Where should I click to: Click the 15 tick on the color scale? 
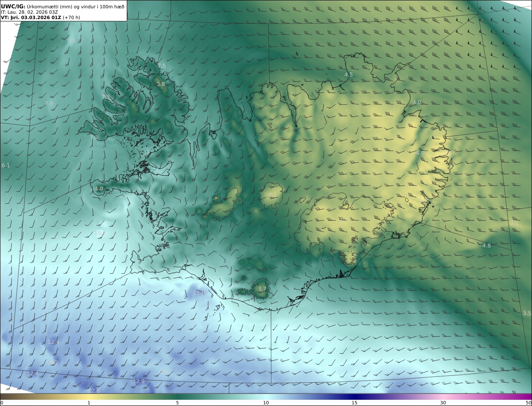click(355, 403)
